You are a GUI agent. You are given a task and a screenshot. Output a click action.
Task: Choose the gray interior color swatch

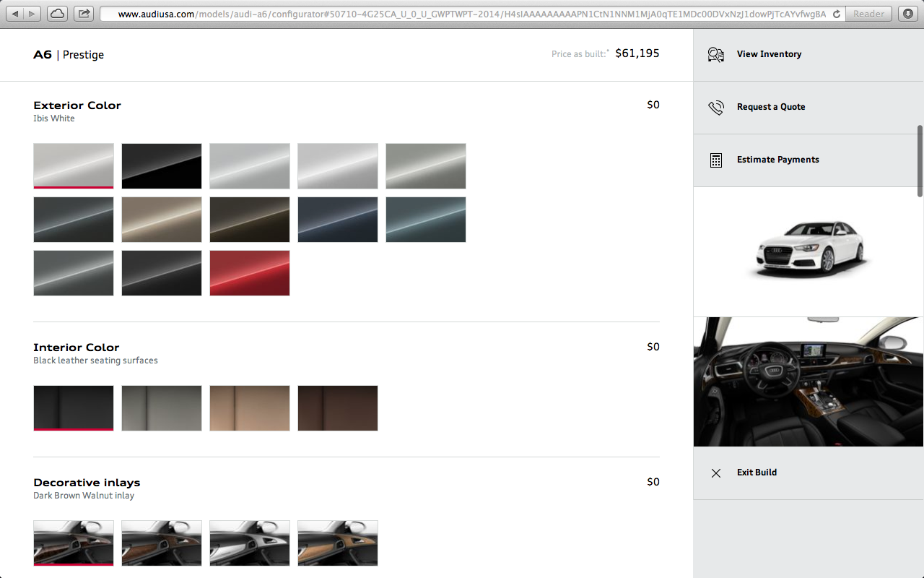click(162, 408)
